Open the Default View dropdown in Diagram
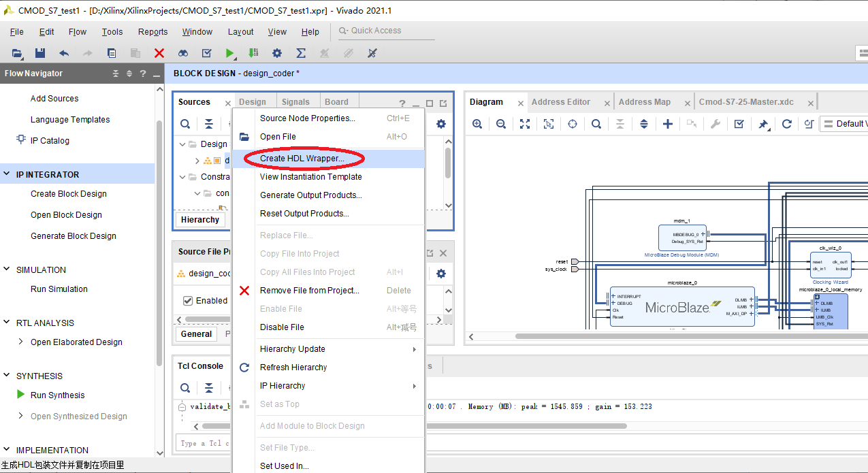868x473 pixels. pyautogui.click(x=844, y=124)
